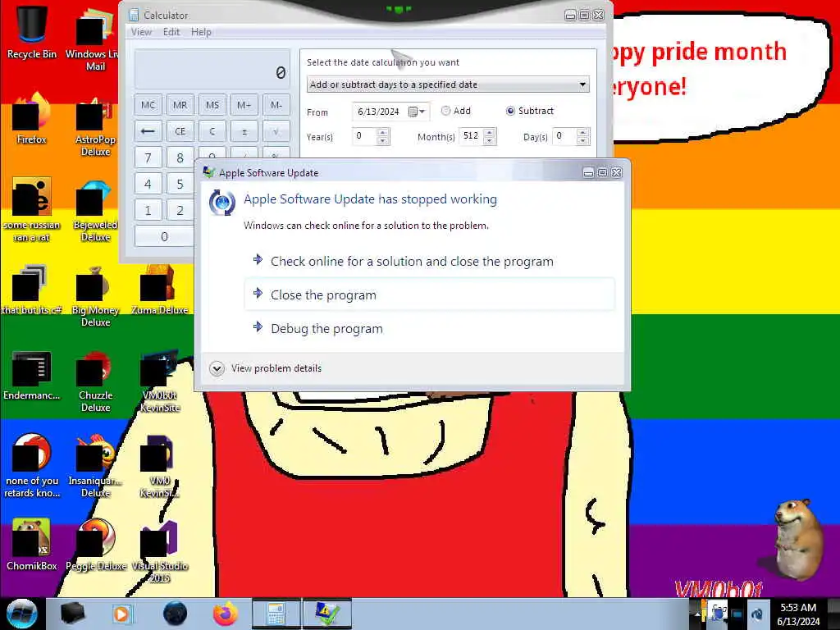
Task: Click the M- calculator button
Action: coord(276,105)
